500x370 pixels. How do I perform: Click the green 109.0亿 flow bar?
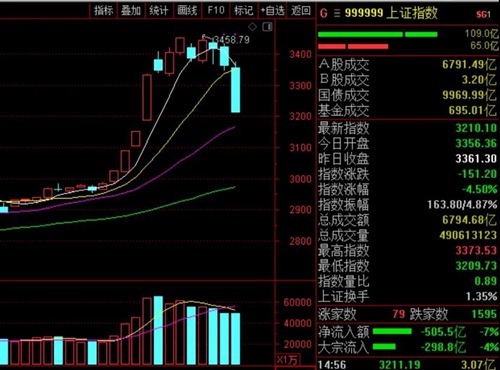(378, 34)
